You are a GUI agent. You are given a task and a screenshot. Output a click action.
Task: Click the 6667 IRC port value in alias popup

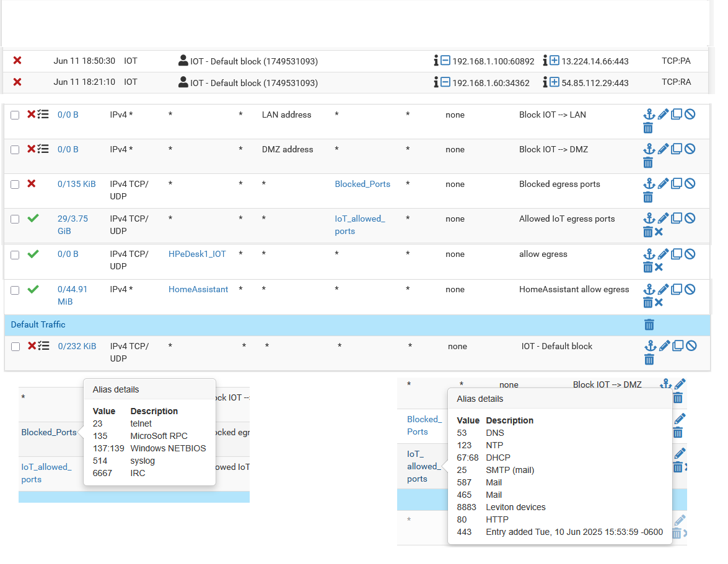(102, 473)
